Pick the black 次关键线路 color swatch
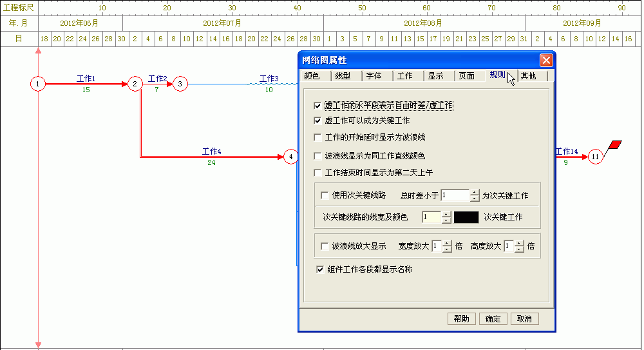 [x=466, y=217]
